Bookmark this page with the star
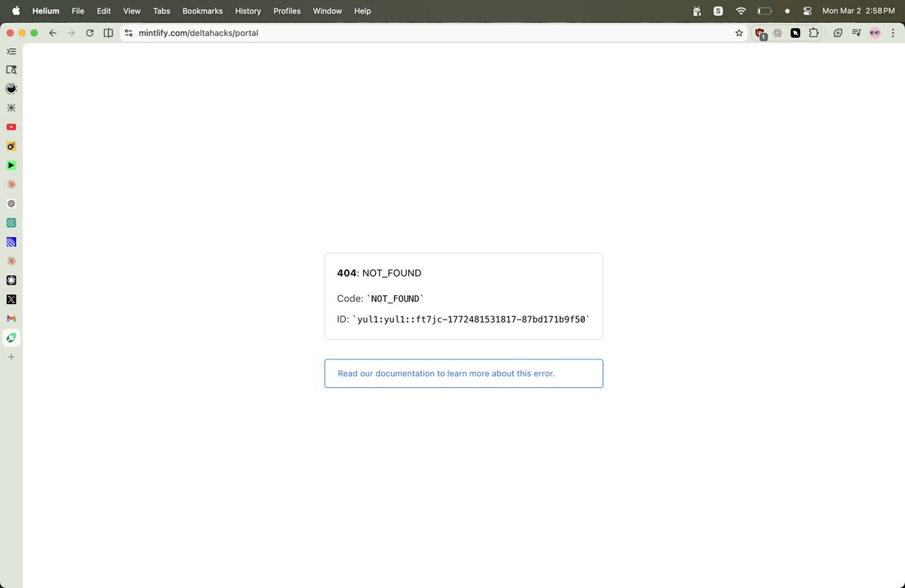 [739, 33]
